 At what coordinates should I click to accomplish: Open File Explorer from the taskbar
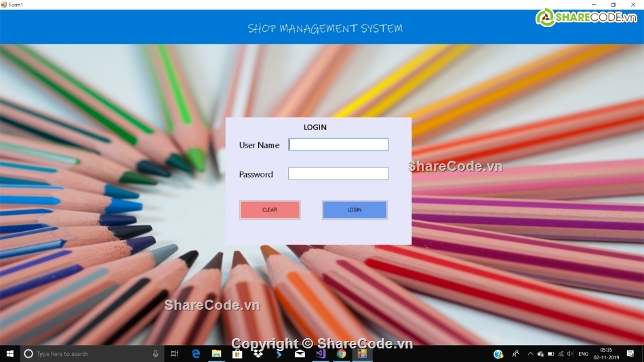(x=216, y=354)
